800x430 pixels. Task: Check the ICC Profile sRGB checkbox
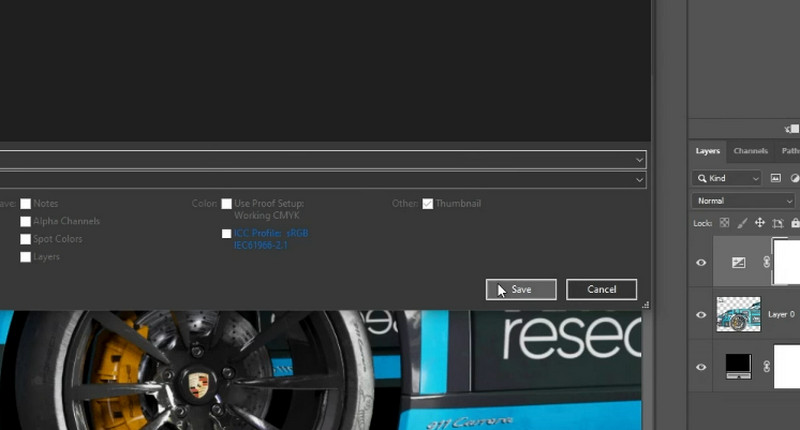coord(227,234)
